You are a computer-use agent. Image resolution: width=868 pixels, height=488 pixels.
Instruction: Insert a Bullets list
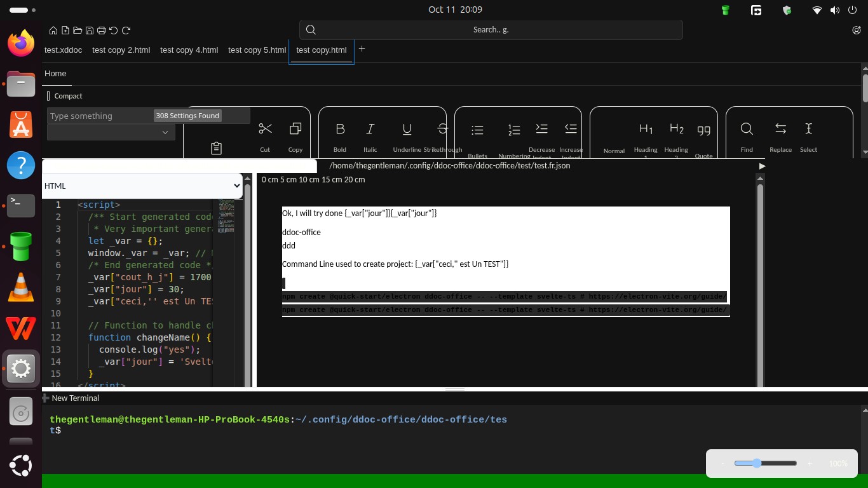click(x=477, y=131)
